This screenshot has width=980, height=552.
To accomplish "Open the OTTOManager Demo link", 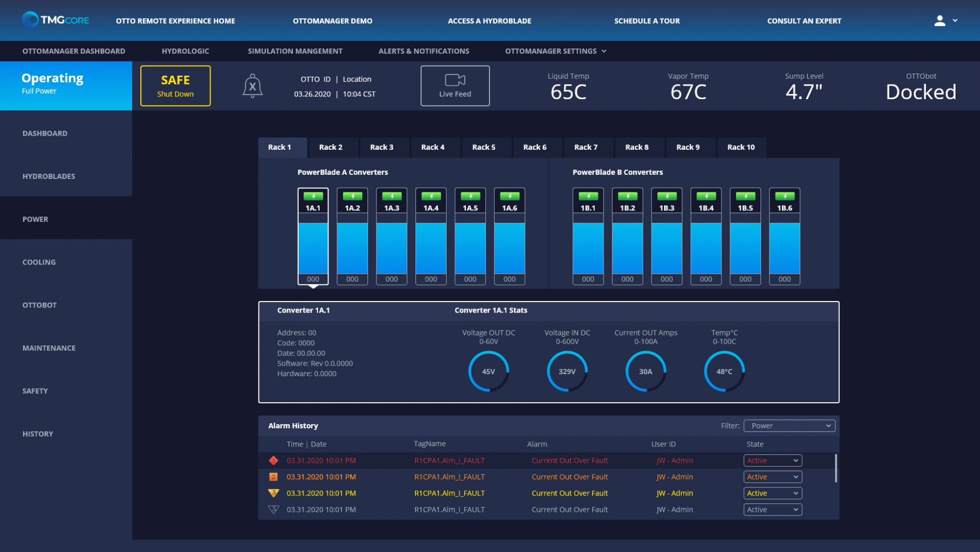I will coord(333,21).
